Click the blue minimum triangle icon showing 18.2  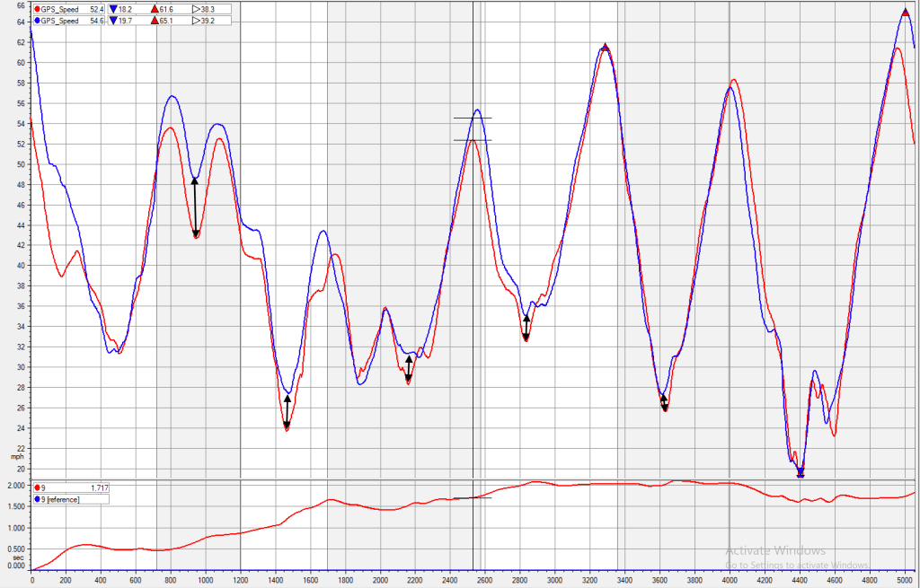tap(114, 9)
